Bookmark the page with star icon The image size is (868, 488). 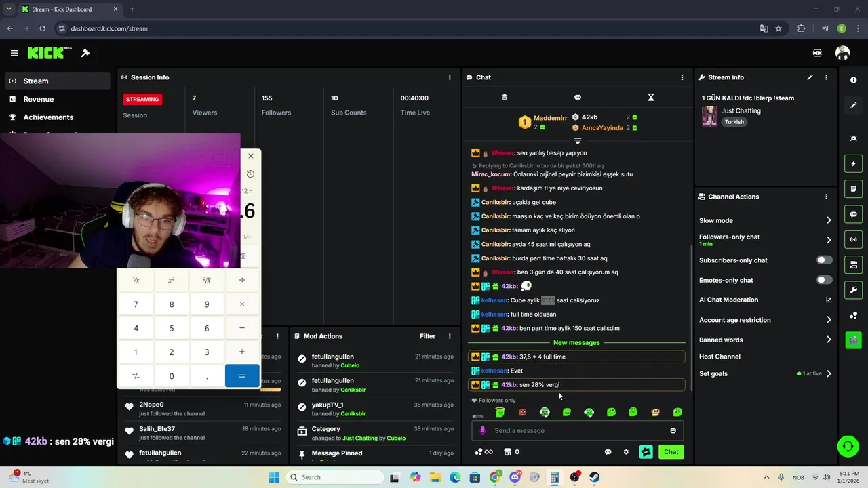point(778,28)
